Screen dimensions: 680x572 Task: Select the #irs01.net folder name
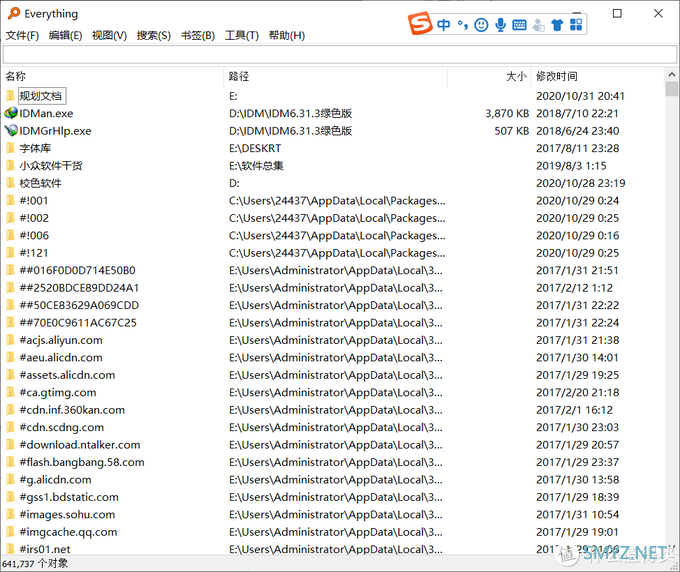pyautogui.click(x=45, y=549)
